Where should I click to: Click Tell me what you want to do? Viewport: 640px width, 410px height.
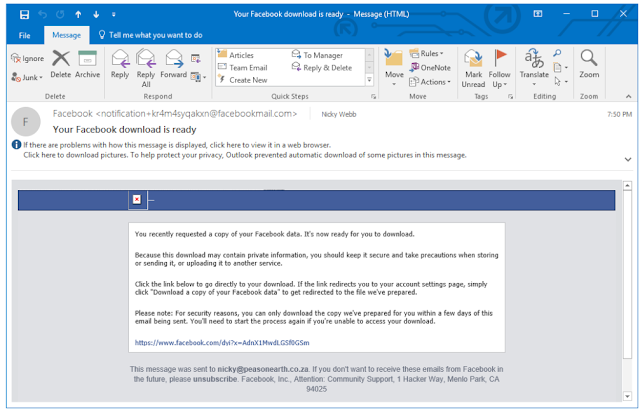[x=151, y=35]
